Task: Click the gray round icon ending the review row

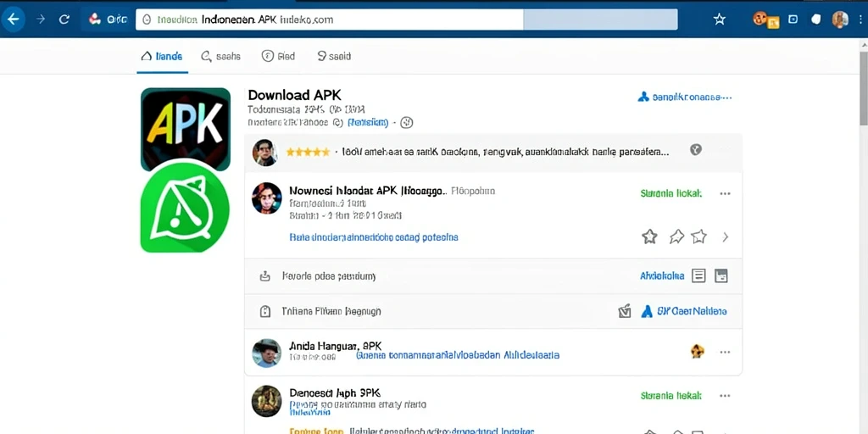Action: pos(696,149)
